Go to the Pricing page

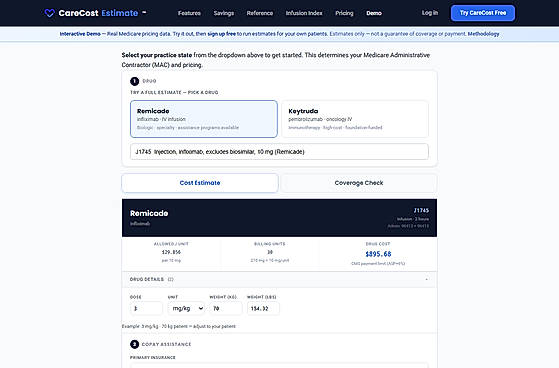(344, 13)
